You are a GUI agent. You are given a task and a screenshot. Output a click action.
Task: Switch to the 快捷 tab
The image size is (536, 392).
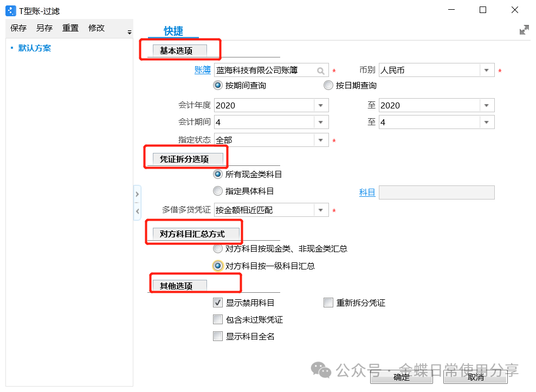point(173,31)
